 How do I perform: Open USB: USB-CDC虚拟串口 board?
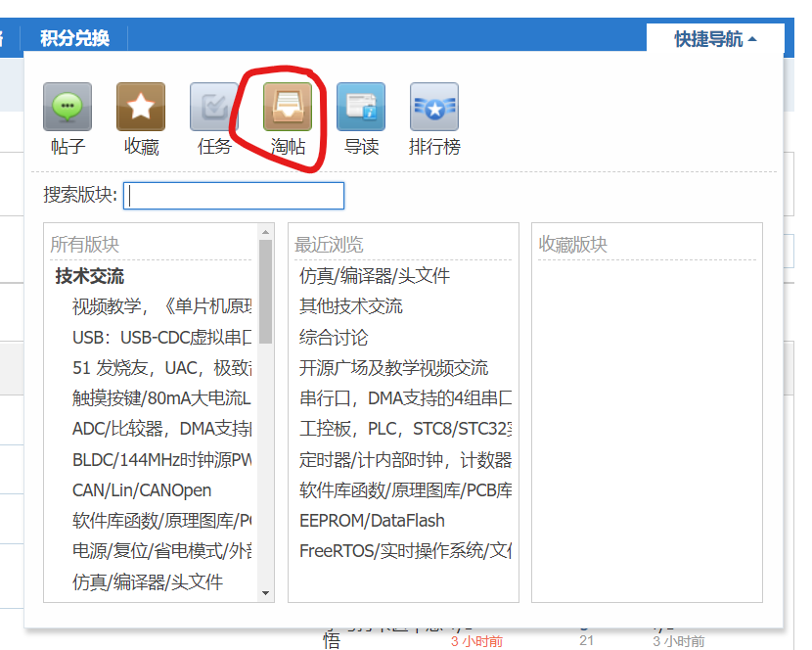tap(161, 338)
